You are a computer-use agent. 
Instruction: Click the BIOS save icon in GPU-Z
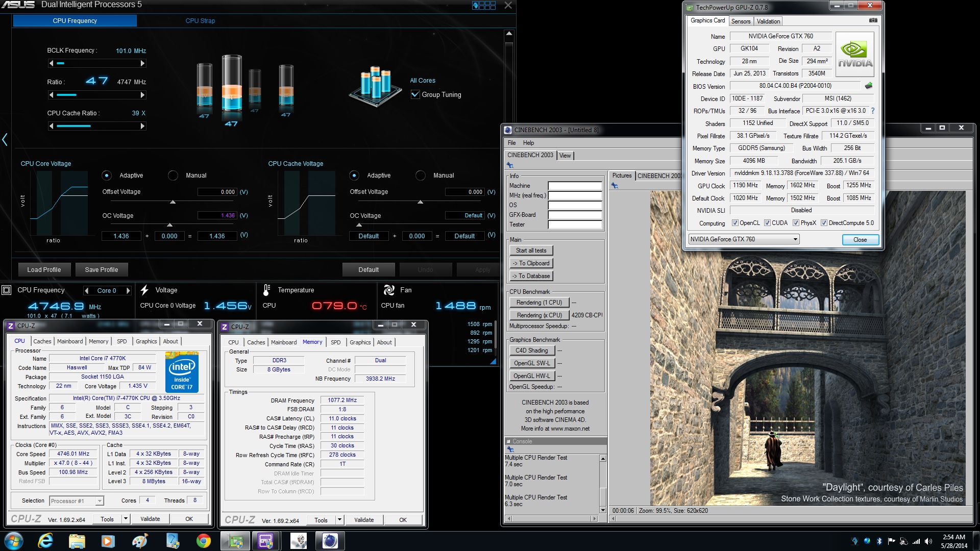click(869, 86)
